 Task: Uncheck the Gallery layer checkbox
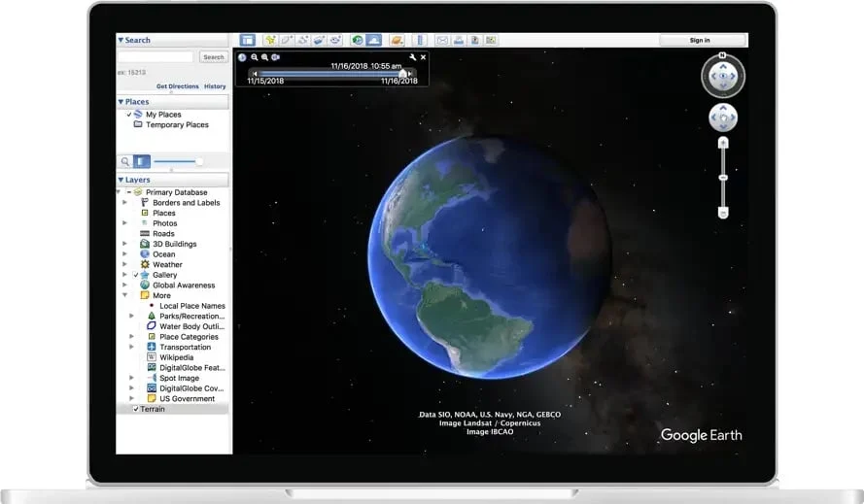pyautogui.click(x=136, y=275)
